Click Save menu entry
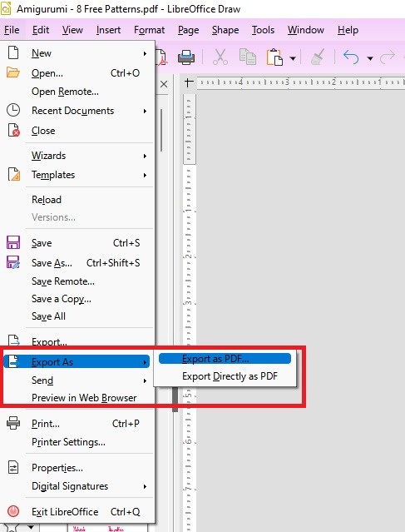The height and width of the screenshot is (532, 405). (x=77, y=243)
